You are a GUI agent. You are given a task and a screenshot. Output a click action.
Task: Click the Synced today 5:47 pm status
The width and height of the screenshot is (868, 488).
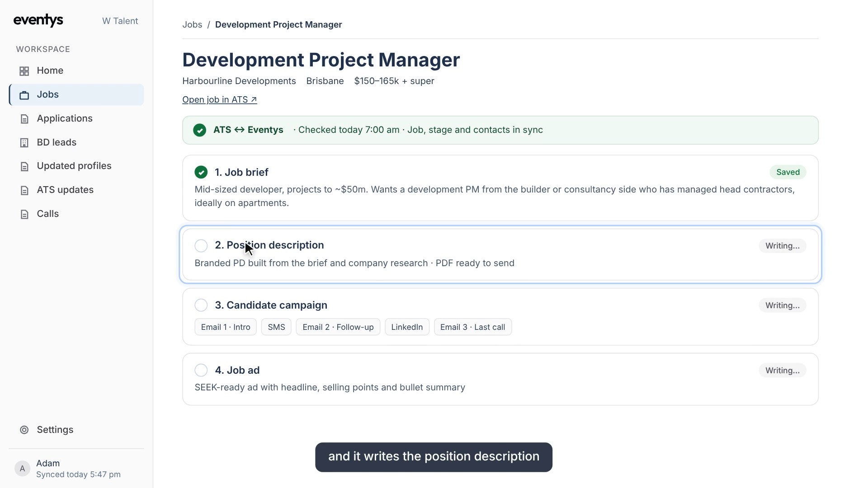point(78,474)
